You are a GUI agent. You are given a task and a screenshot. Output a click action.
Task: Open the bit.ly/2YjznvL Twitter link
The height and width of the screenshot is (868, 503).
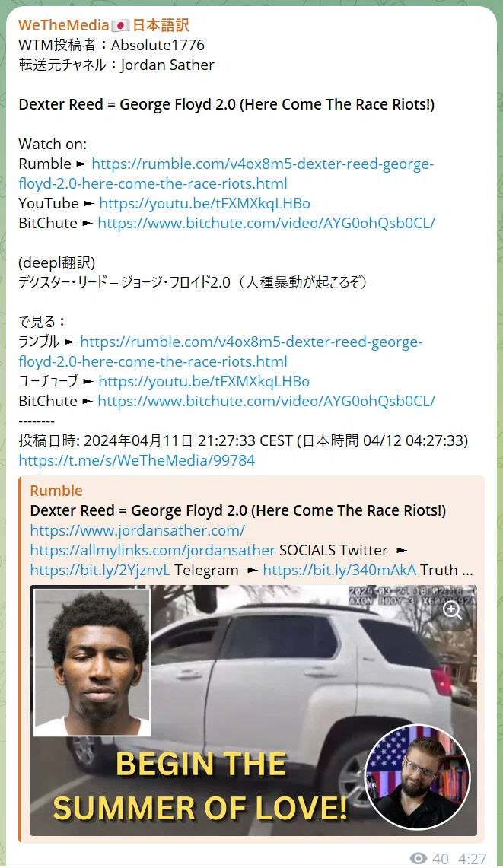point(100,571)
